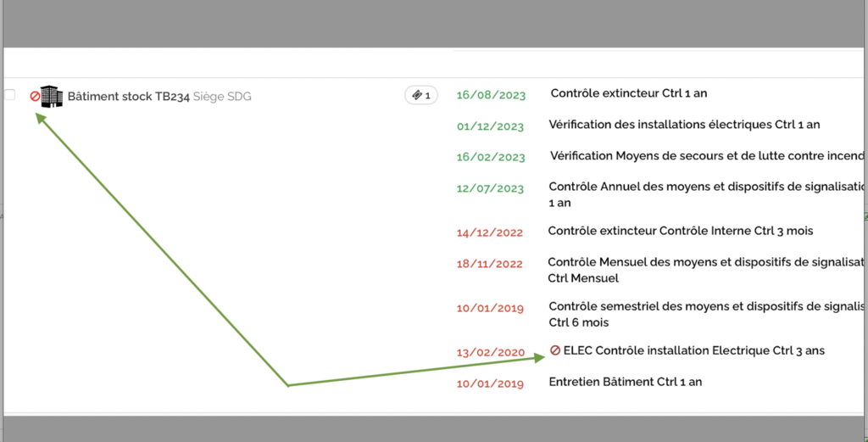This screenshot has height=442, width=868.
Task: Click the black building icon
Action: pos(52,96)
